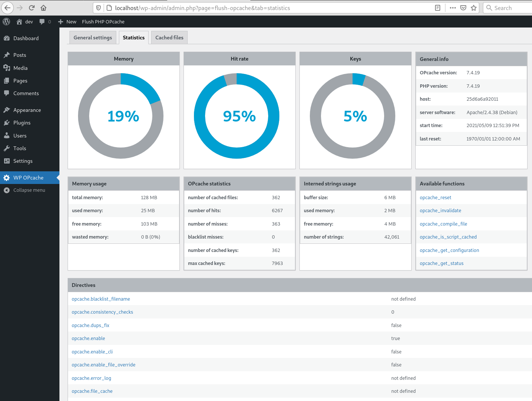
Task: Open the opcache_is_script_cached link
Action: (x=448, y=237)
